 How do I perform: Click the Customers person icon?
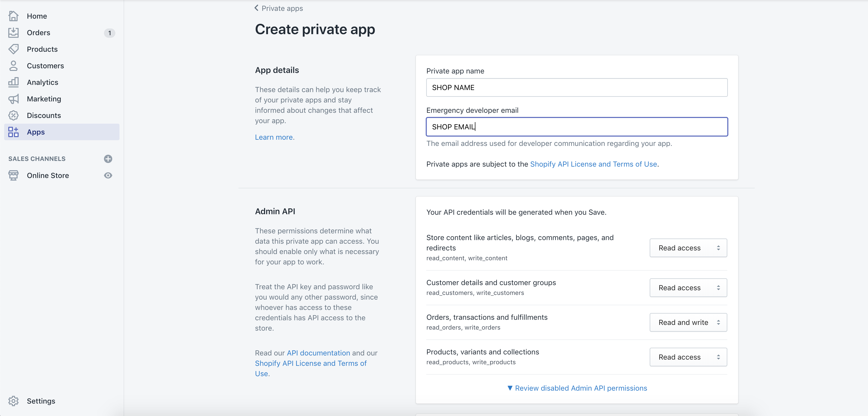[x=13, y=66]
